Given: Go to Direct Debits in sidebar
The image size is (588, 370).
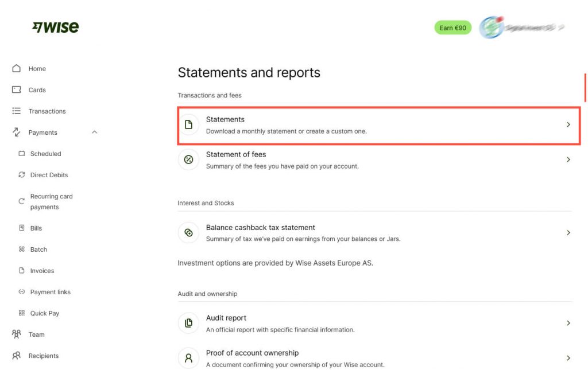Looking at the screenshot, I should pos(49,175).
